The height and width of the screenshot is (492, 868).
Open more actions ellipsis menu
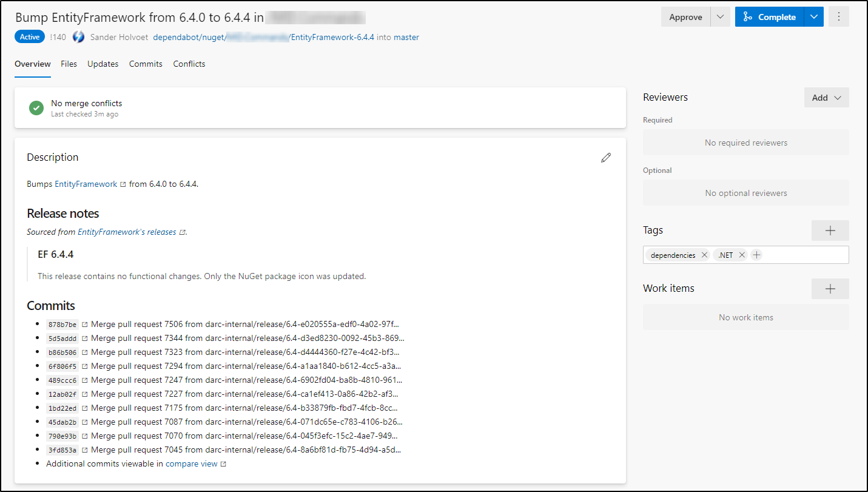coord(839,17)
